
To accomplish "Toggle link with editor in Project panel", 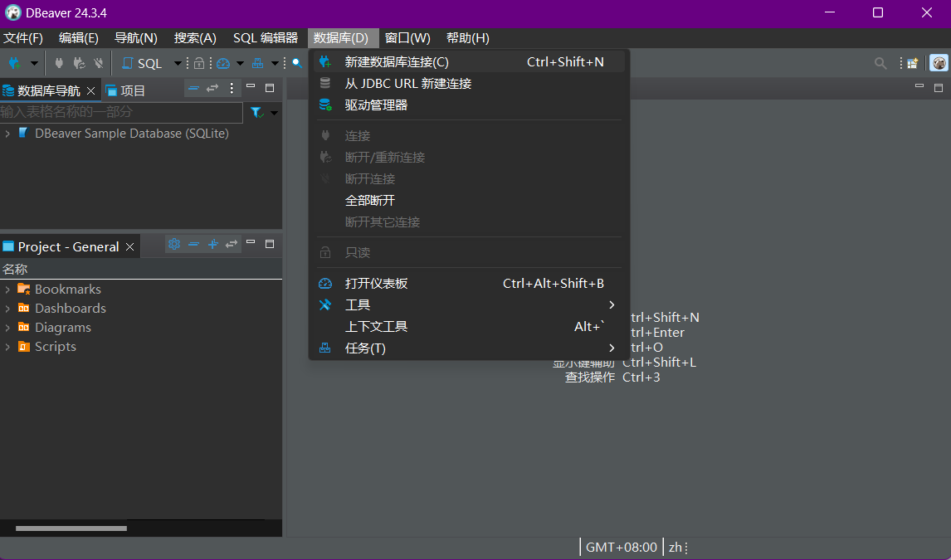I will pyautogui.click(x=232, y=244).
